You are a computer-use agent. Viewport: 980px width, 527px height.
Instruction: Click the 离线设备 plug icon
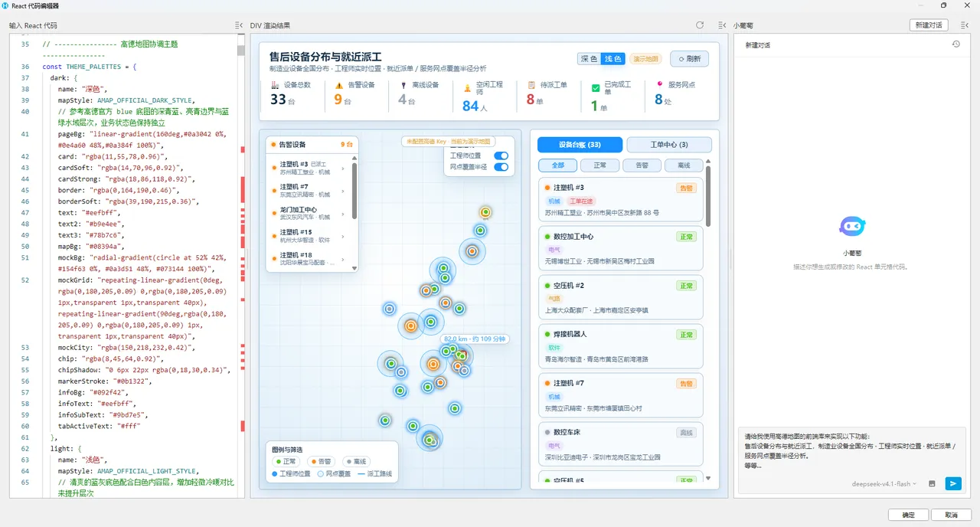(403, 85)
